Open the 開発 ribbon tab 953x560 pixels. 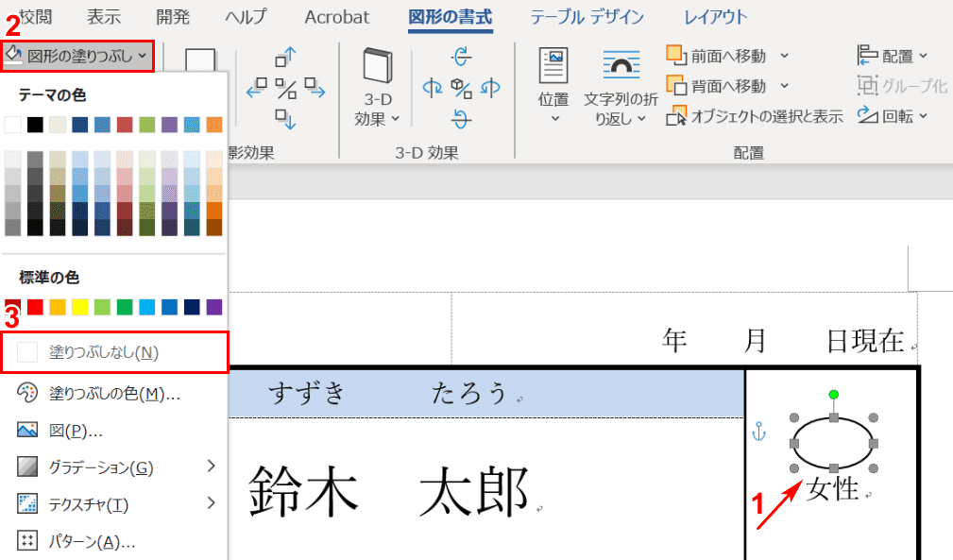point(173,17)
